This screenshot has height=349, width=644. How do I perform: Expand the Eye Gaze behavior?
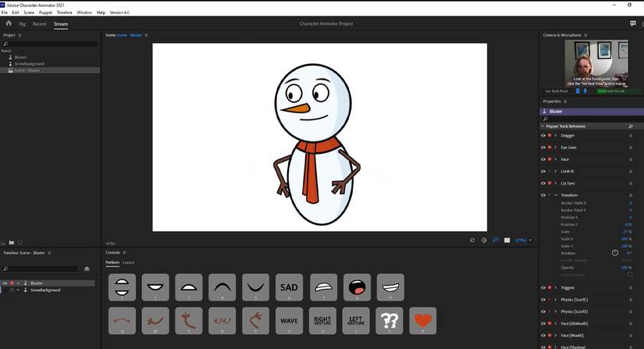pos(556,148)
